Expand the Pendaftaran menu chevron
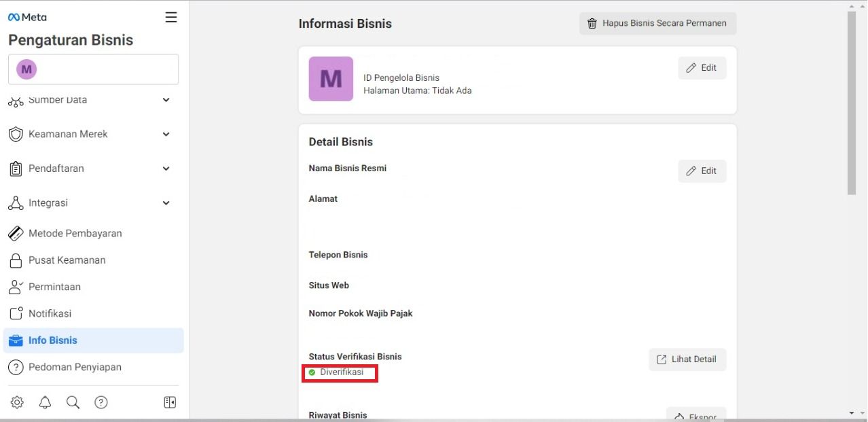 [166, 169]
